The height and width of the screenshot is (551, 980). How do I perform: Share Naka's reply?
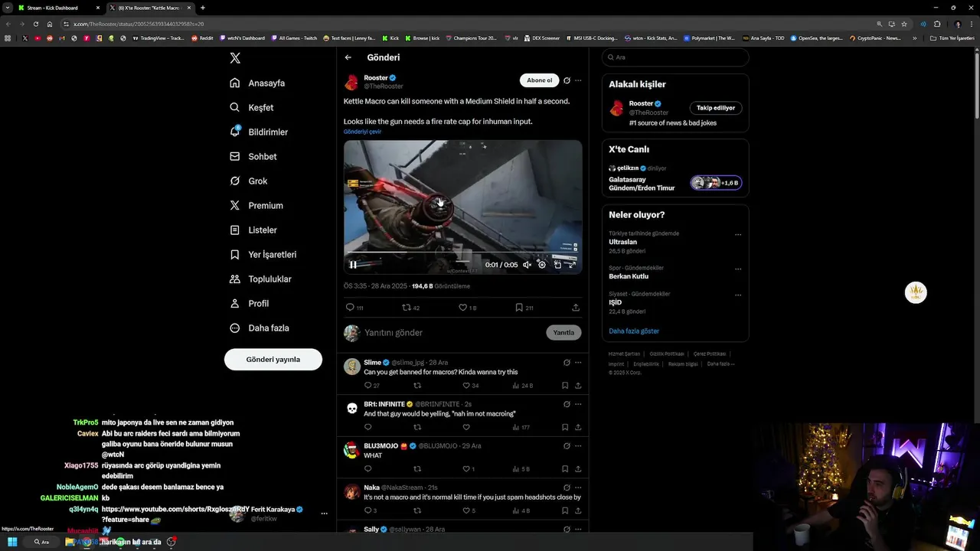pyautogui.click(x=578, y=510)
